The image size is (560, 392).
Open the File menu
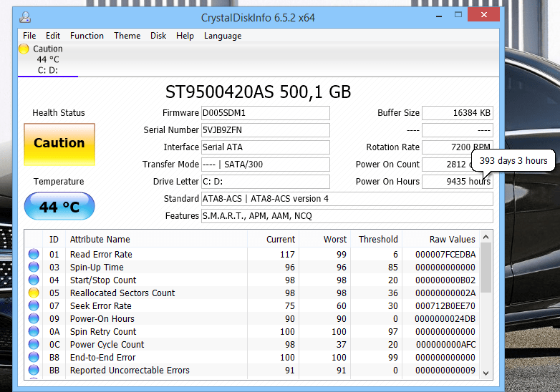click(29, 36)
